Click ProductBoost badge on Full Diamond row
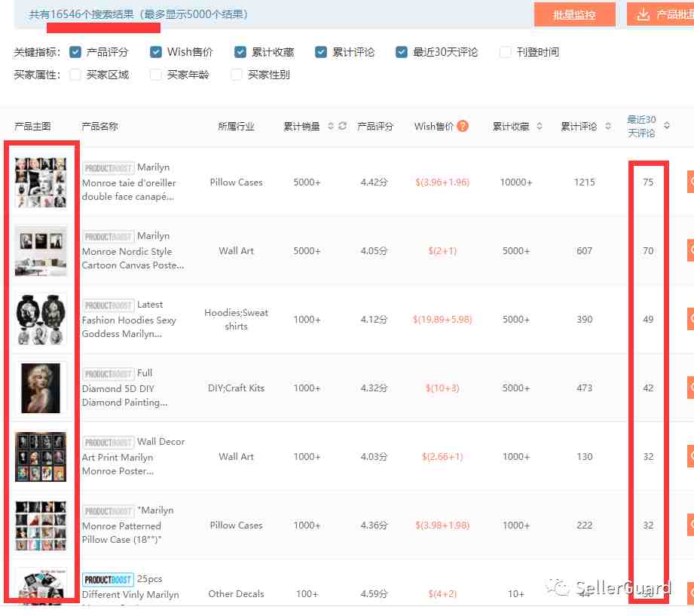This screenshot has width=694, height=616. (x=108, y=374)
